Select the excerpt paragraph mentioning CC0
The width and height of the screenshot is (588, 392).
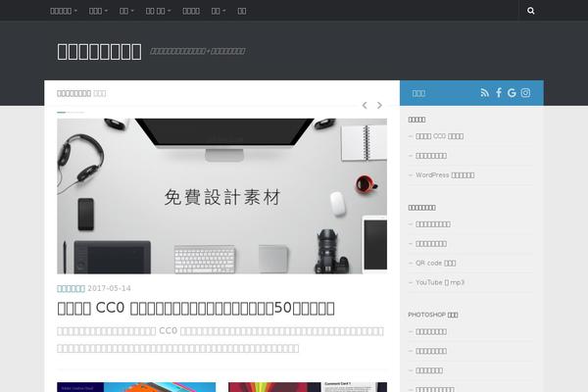(x=220, y=339)
